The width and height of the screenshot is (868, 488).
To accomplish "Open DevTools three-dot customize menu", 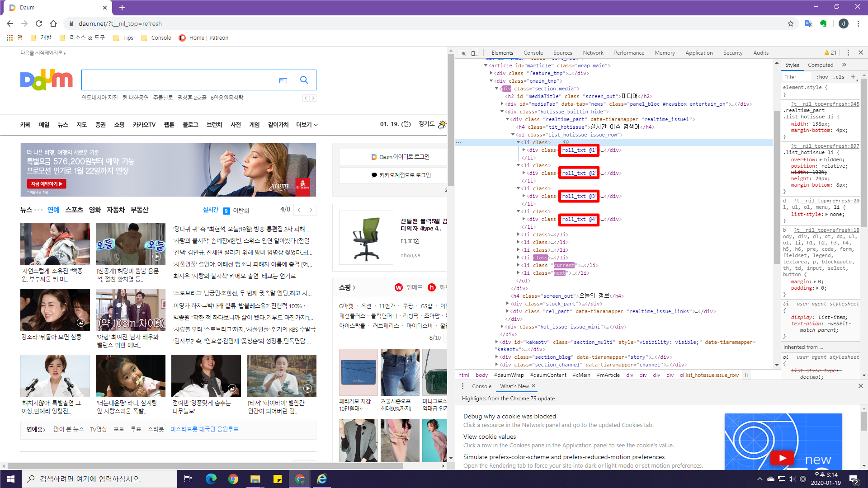I will pos(848,53).
